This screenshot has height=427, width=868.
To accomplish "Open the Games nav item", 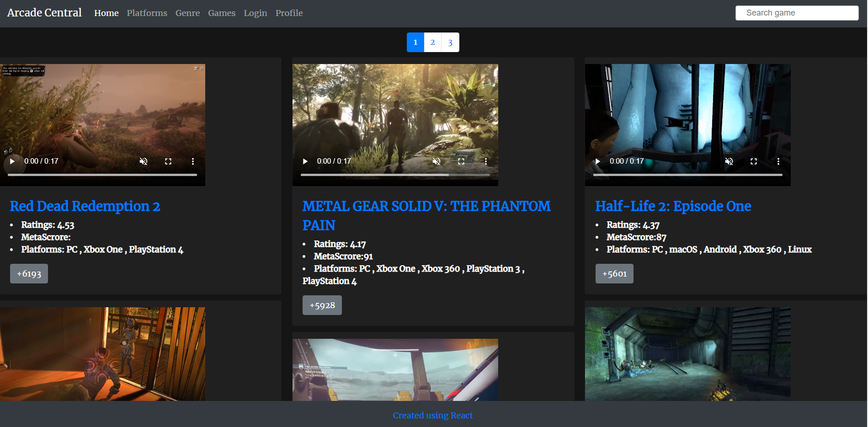I will [222, 13].
